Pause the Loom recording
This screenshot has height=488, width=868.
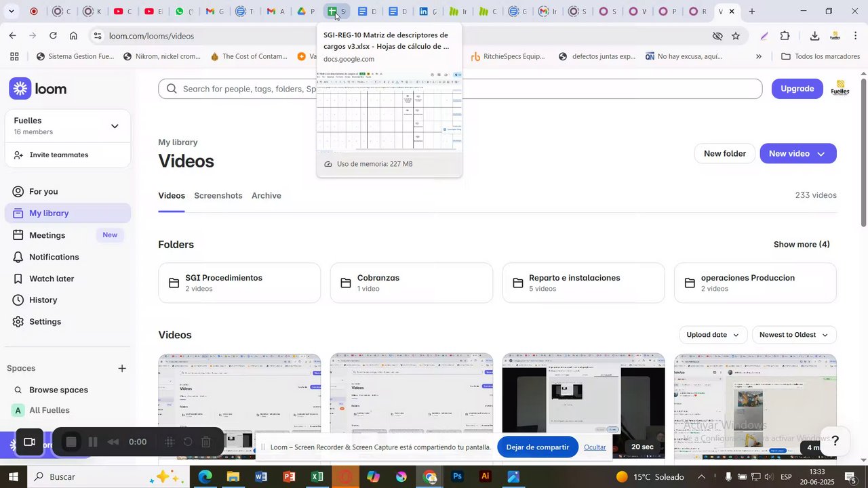93,443
